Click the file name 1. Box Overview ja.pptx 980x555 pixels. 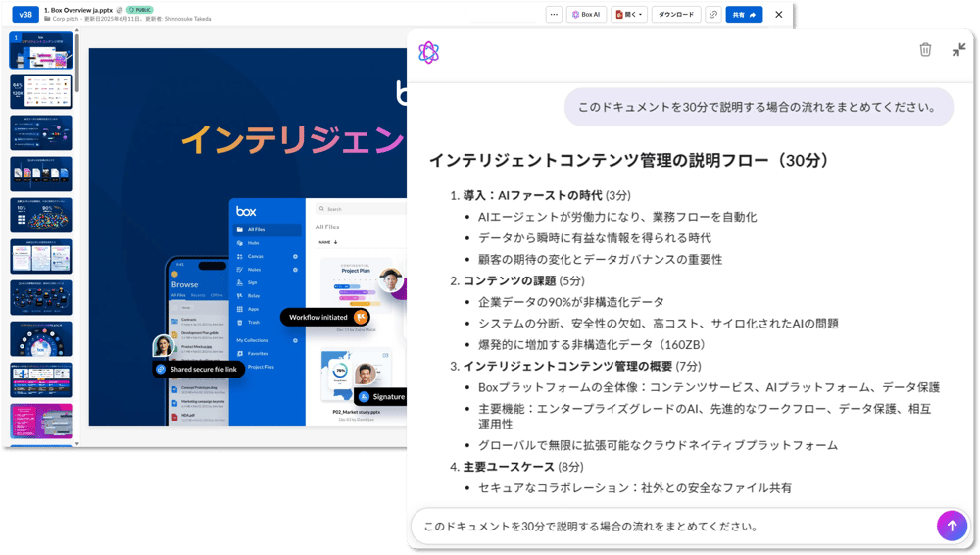[78, 10]
